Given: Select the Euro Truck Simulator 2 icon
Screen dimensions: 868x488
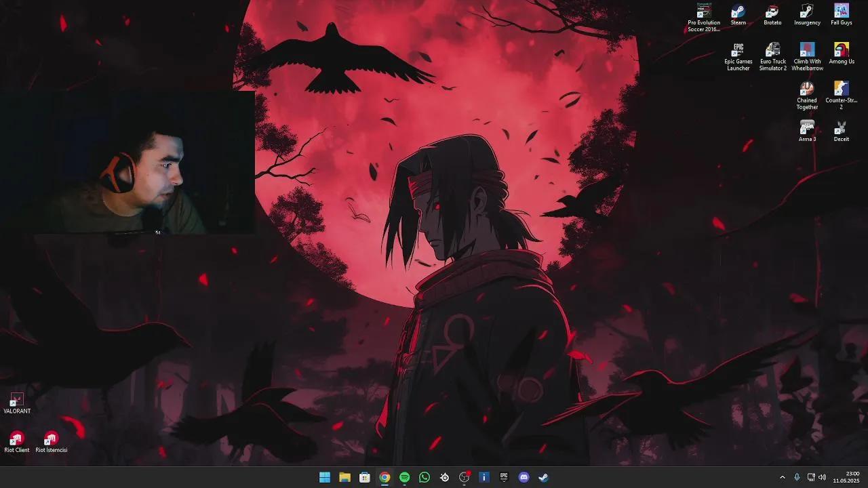Looking at the screenshot, I should coord(772,57).
